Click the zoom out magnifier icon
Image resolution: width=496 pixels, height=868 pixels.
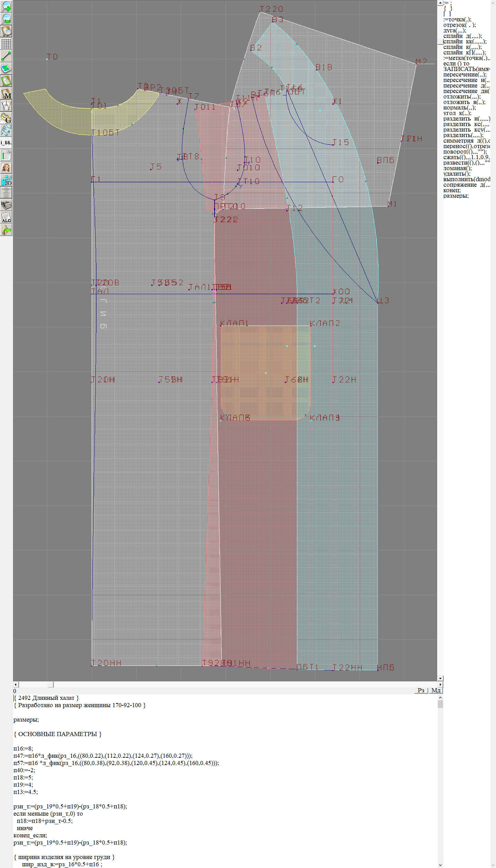(6, 19)
